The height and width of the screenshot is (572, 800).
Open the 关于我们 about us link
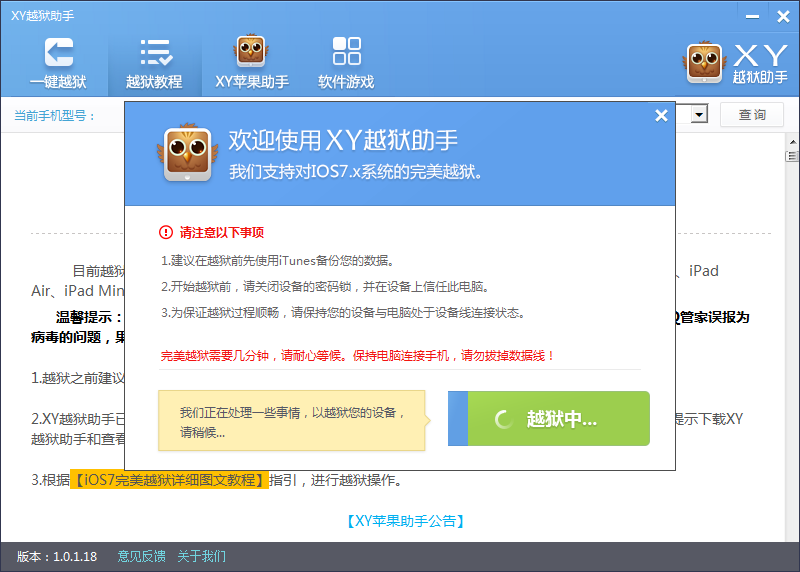pyautogui.click(x=202, y=556)
